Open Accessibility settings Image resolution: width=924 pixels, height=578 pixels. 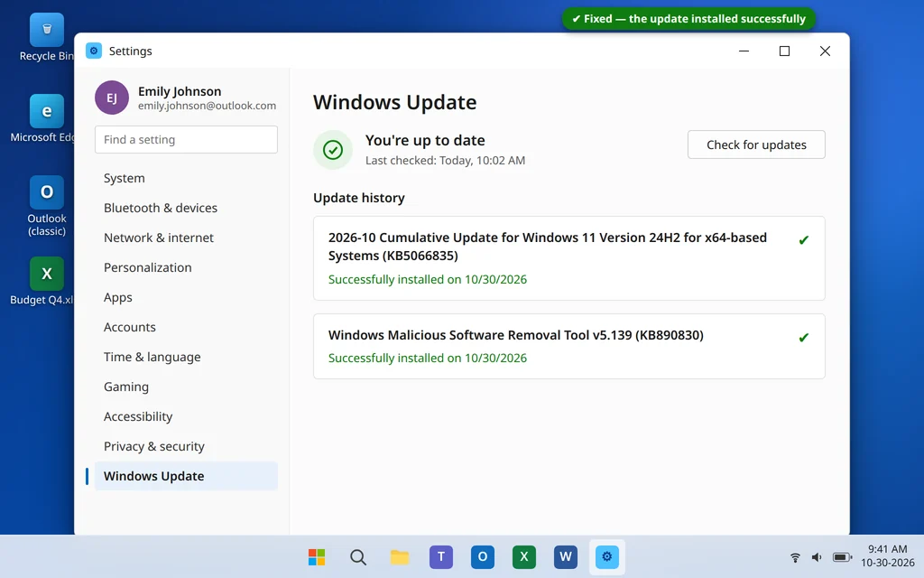186,416
